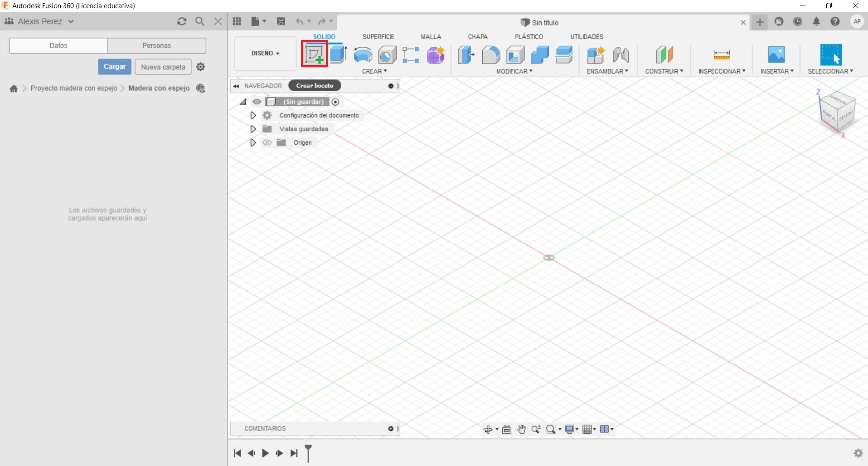Go to the data panel home

click(x=14, y=88)
